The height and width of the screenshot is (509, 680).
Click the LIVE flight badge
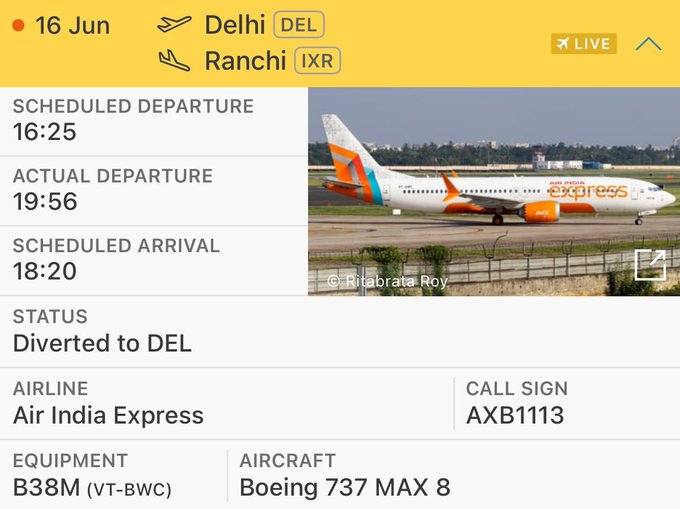[x=584, y=44]
